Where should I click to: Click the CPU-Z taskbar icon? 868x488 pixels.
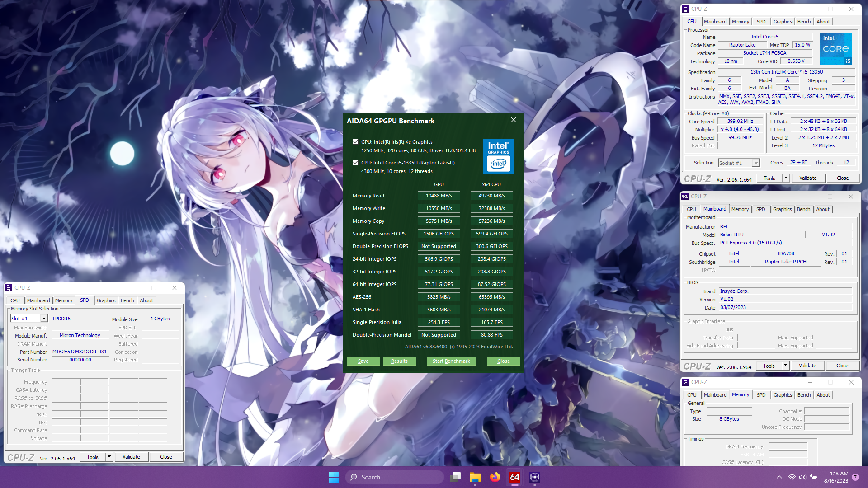pos(535,477)
